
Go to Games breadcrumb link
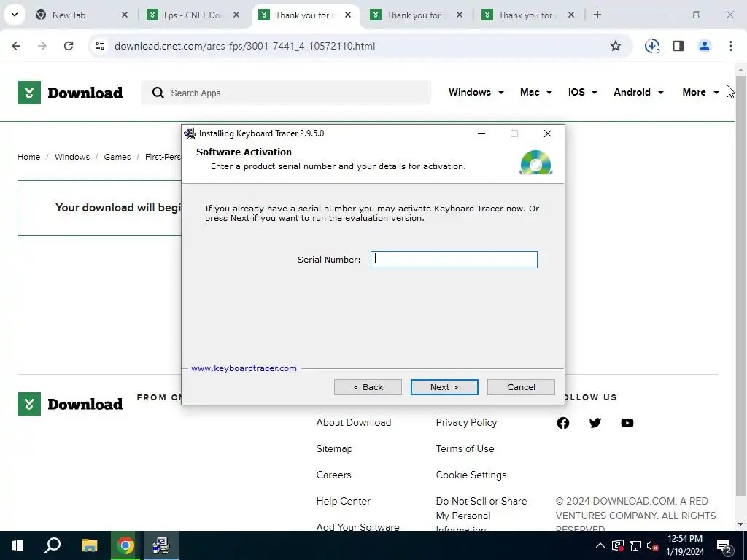pyautogui.click(x=117, y=157)
